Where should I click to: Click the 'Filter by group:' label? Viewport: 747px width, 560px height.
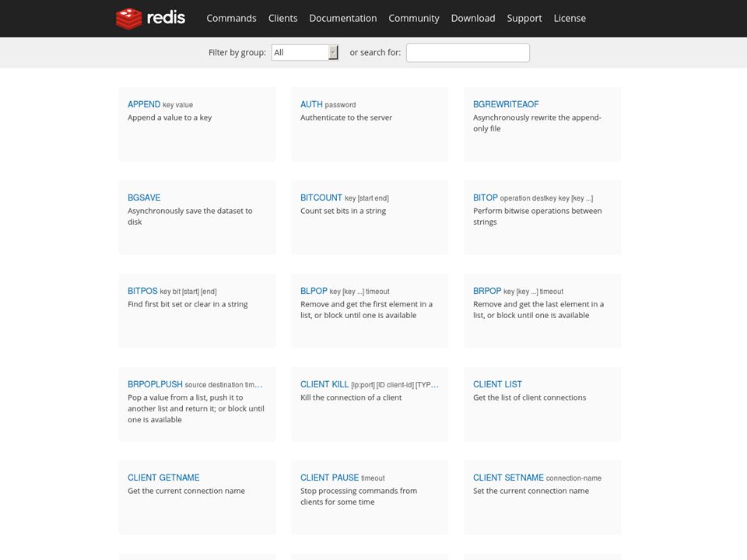(237, 52)
